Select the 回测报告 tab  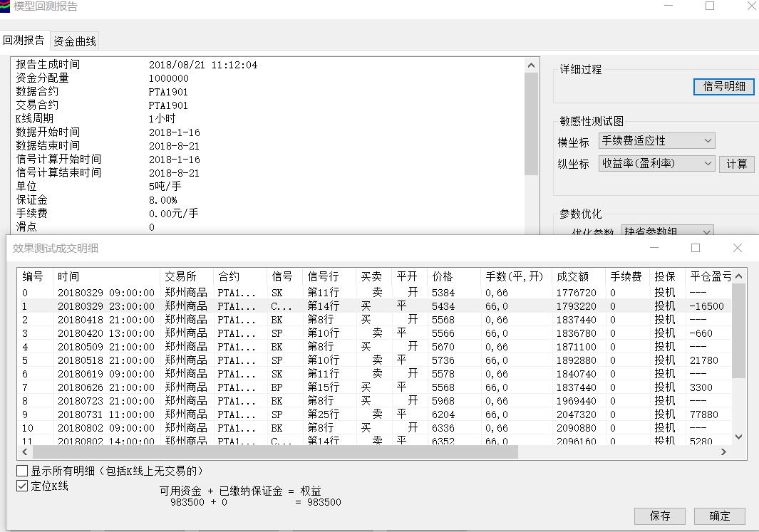pyautogui.click(x=24, y=41)
